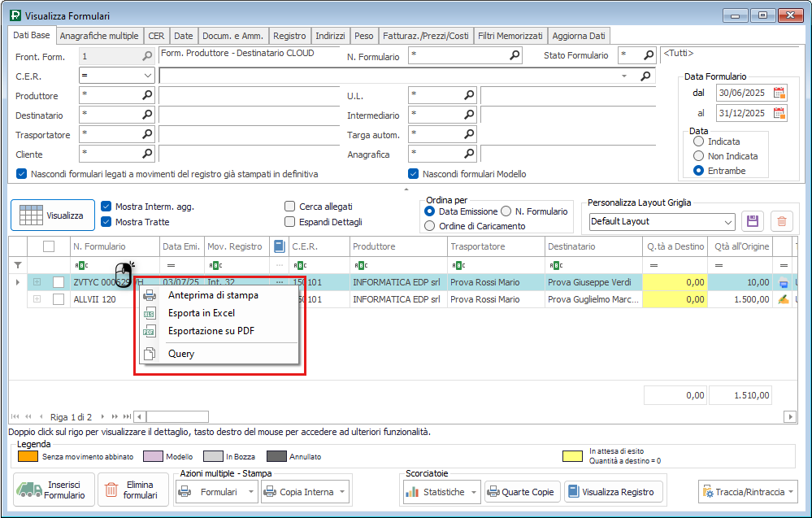Viewport: 812px width, 518px height.
Task: Uncheck Mostra Tratte option
Action: (106, 222)
